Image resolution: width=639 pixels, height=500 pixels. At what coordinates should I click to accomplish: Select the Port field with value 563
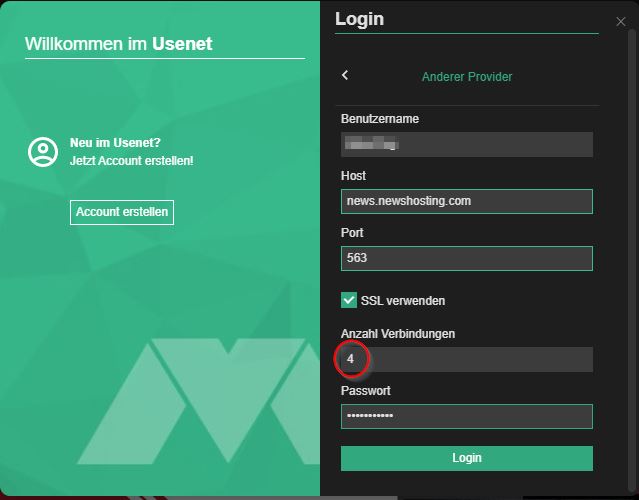click(467, 258)
